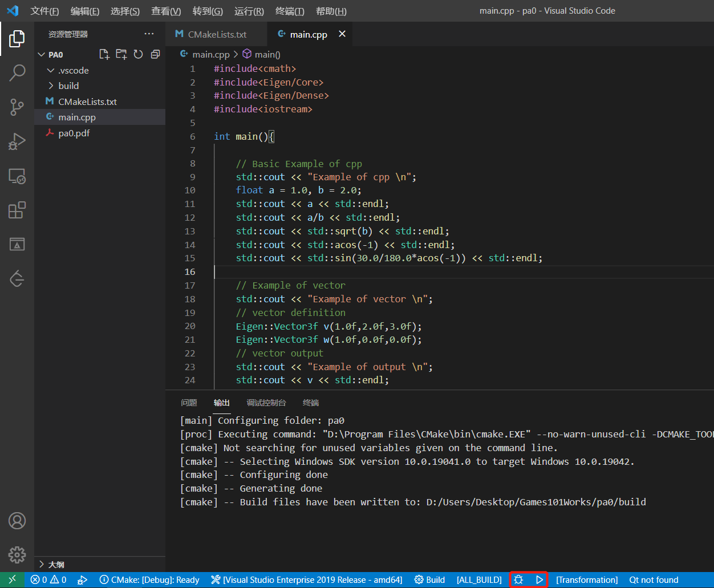Open the last custom view icon above Accounts
The image size is (714, 588).
click(x=17, y=278)
